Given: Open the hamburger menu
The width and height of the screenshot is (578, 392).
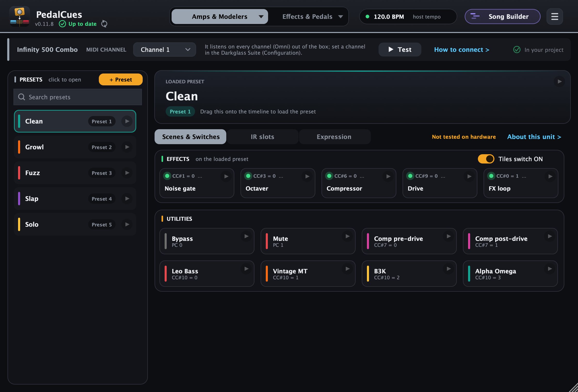Looking at the screenshot, I should pyautogui.click(x=555, y=17).
